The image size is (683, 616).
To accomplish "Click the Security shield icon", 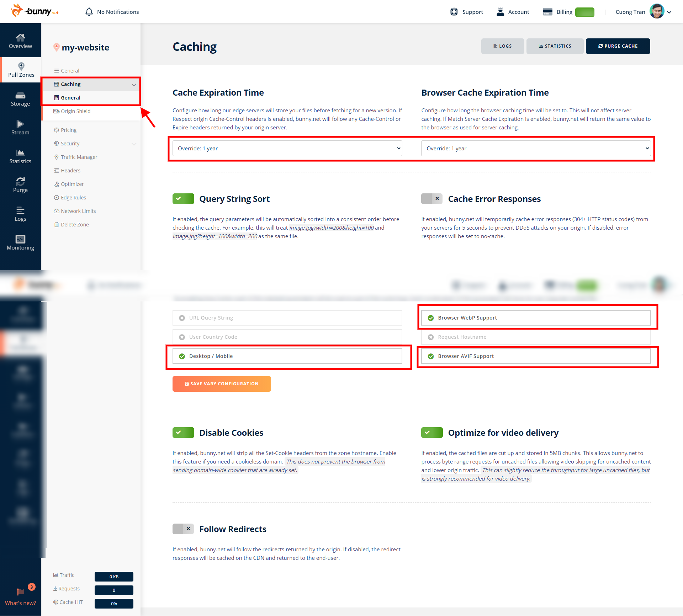I will [56, 144].
